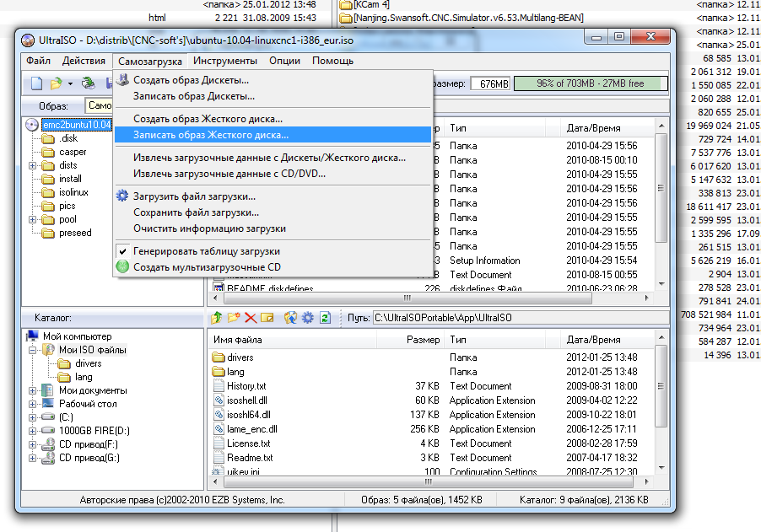Expand the CD привод(G:) node
The width and height of the screenshot is (761, 532).
click(32, 458)
